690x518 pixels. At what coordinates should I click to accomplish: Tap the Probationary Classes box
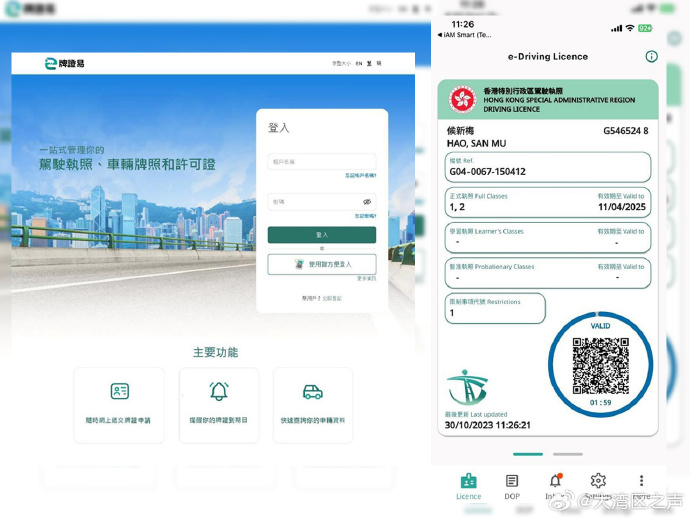[x=548, y=273]
